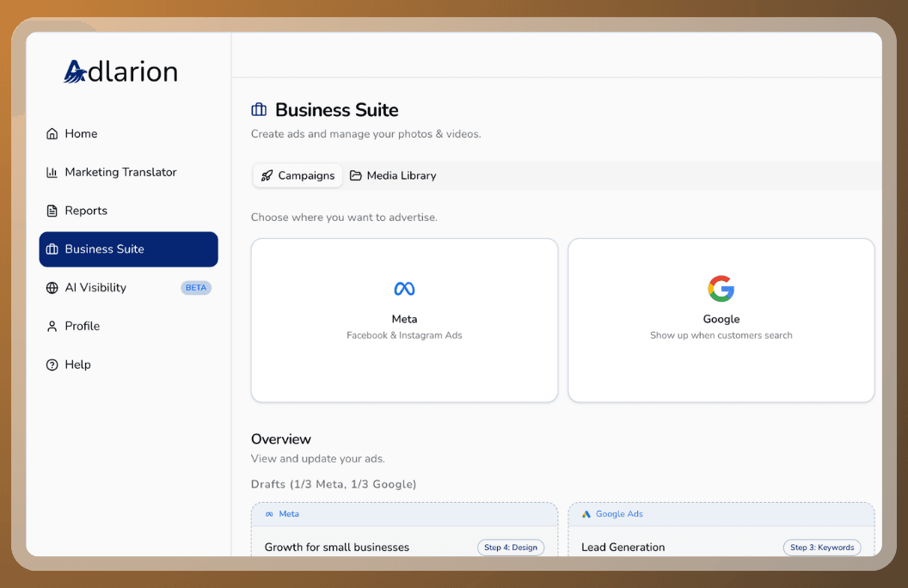Click the small Meta icon in draft card
This screenshot has height=588, width=908.
[269, 514]
